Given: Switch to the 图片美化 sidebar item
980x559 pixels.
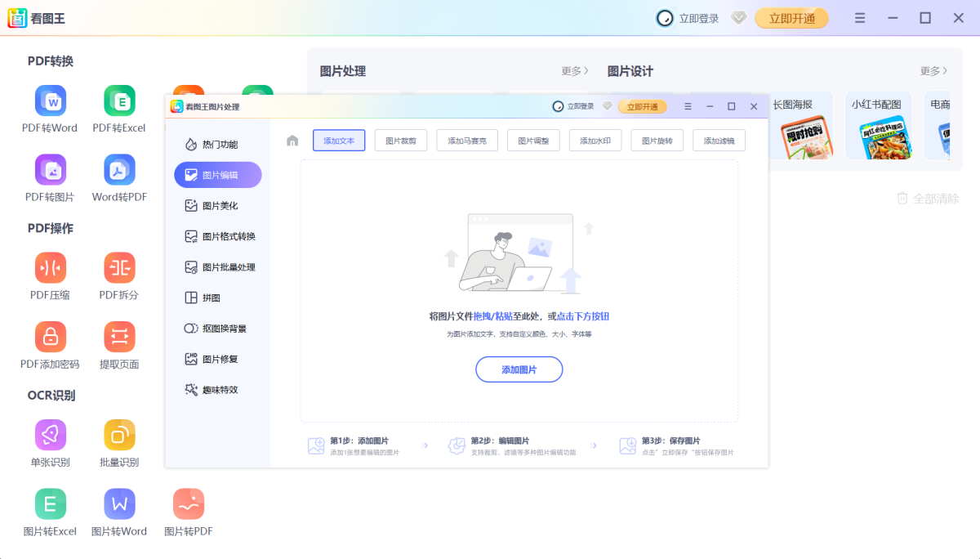Looking at the screenshot, I should (219, 206).
